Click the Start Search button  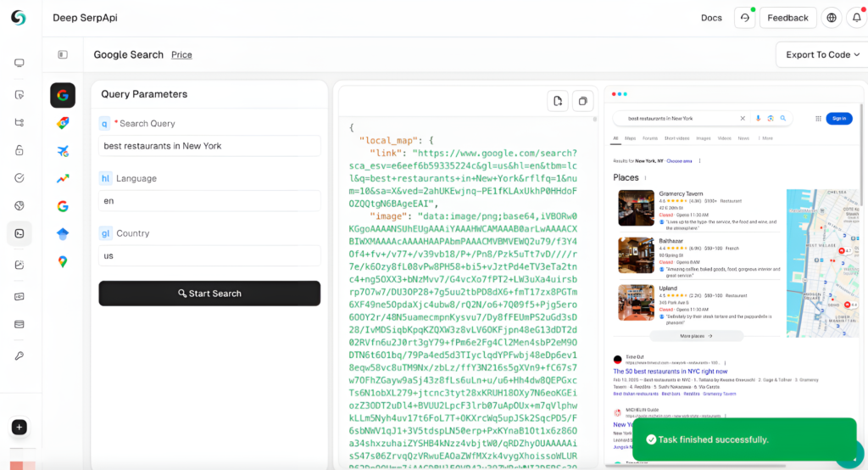tap(209, 294)
